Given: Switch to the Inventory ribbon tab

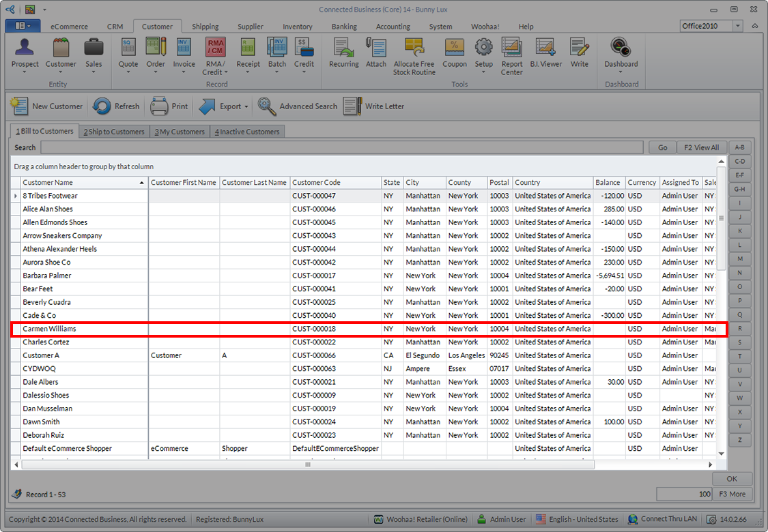Looking at the screenshot, I should pyautogui.click(x=298, y=27).
